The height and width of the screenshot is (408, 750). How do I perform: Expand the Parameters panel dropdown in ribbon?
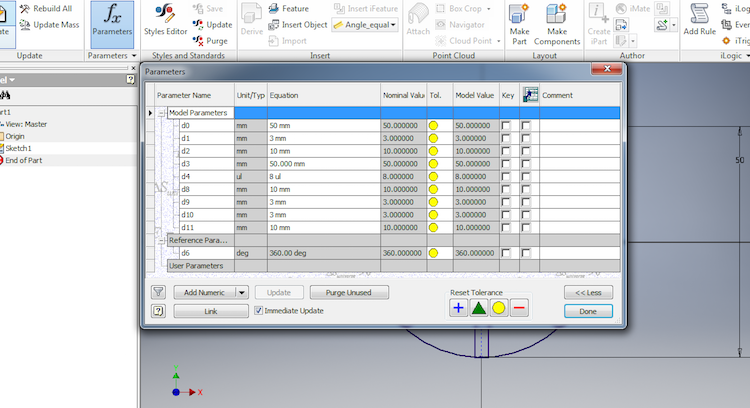click(134, 55)
